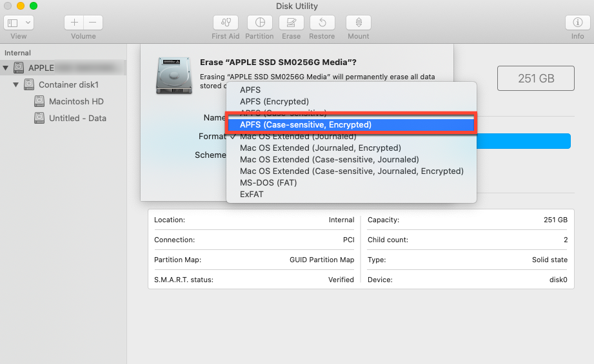Click the Solid state type value

pyautogui.click(x=549, y=260)
